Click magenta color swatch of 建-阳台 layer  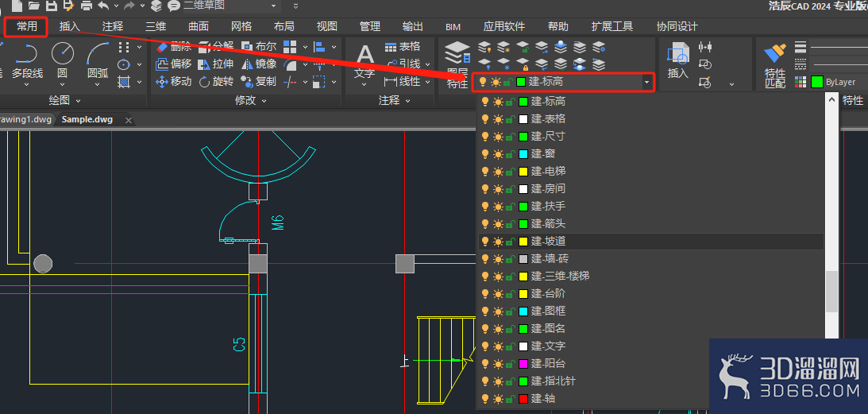[x=523, y=364]
